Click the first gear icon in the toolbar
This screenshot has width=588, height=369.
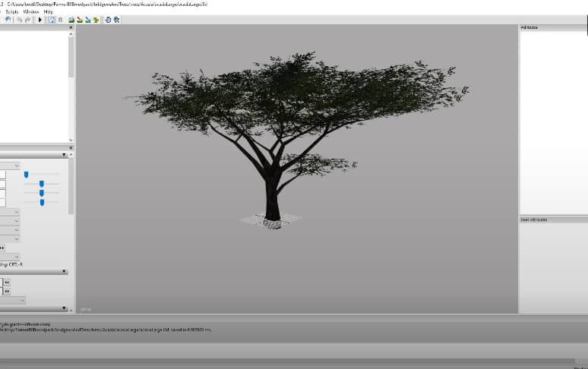(108, 20)
